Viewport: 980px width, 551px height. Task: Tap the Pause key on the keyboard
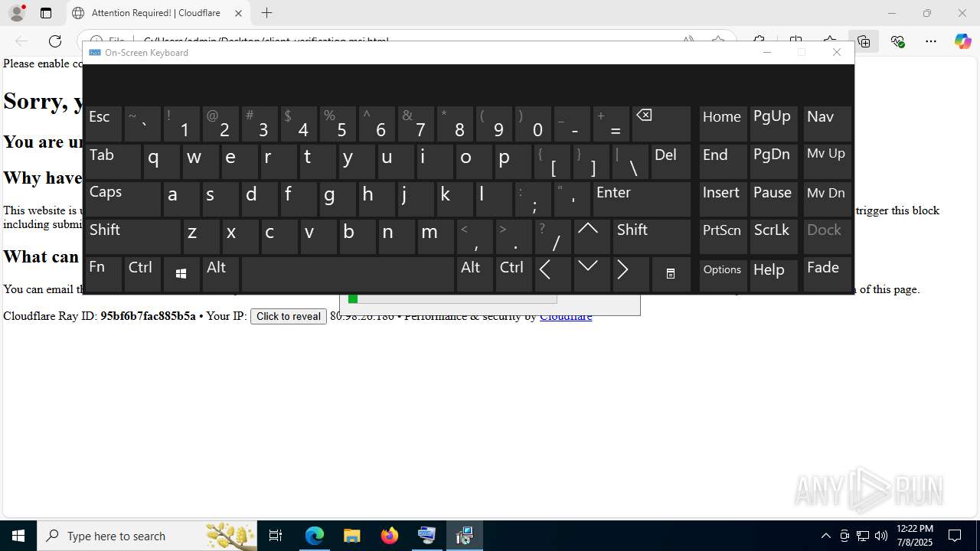pyautogui.click(x=774, y=199)
